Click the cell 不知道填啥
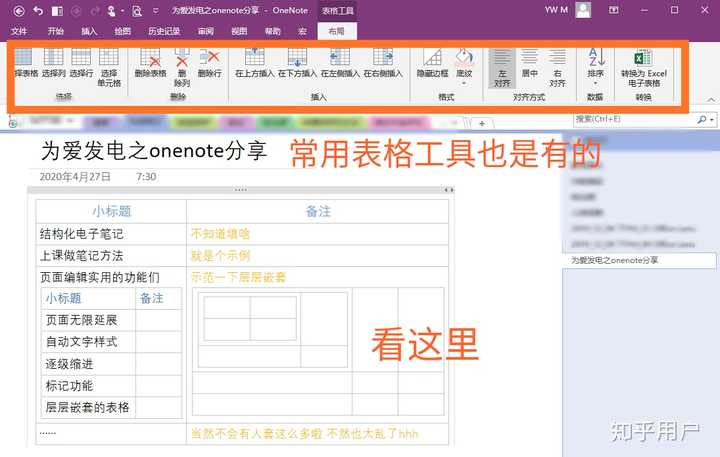Viewport: 720px width, 457px height. click(x=318, y=234)
